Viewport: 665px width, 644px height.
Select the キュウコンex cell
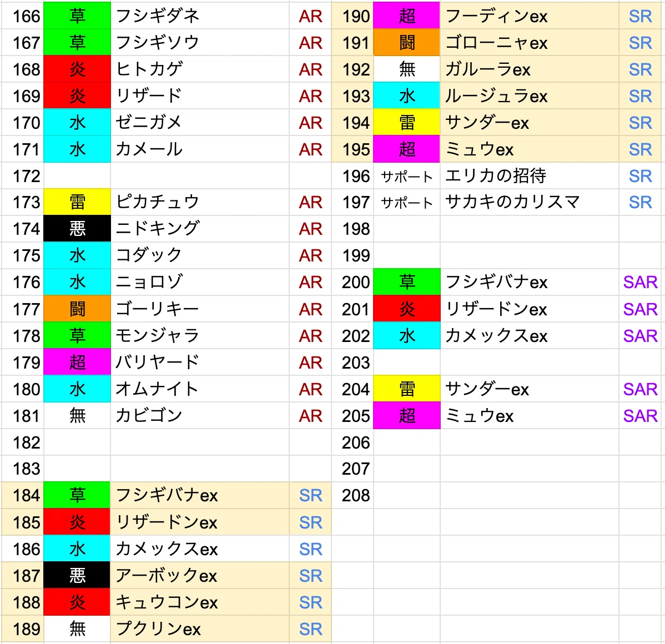(200, 602)
